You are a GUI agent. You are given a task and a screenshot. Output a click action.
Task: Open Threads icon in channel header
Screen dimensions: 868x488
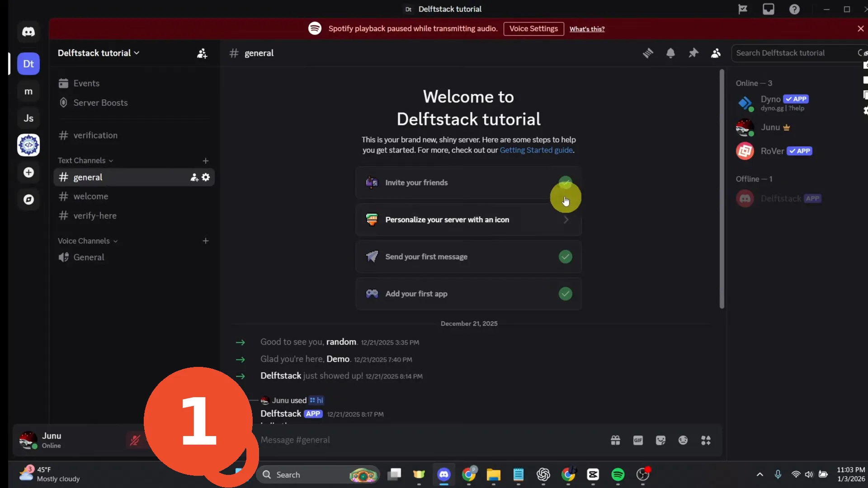(x=648, y=53)
